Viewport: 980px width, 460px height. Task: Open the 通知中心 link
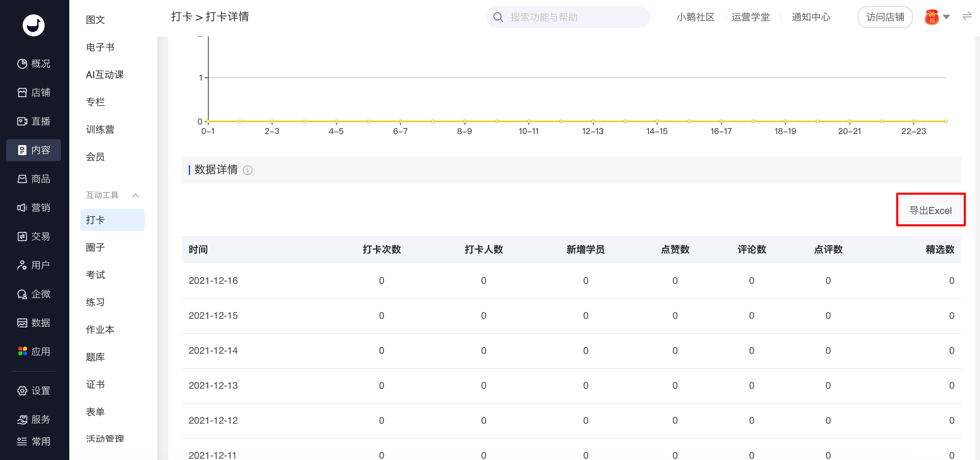tap(810, 17)
